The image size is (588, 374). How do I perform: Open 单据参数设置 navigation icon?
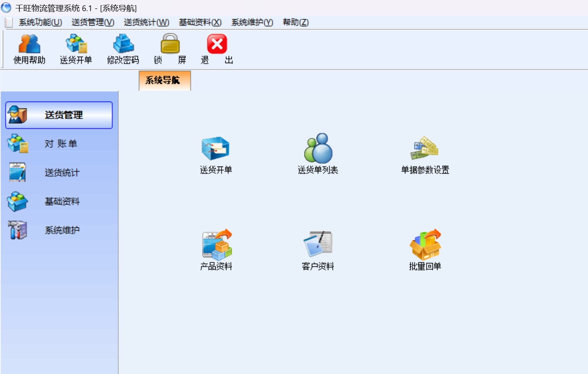pyautogui.click(x=425, y=155)
